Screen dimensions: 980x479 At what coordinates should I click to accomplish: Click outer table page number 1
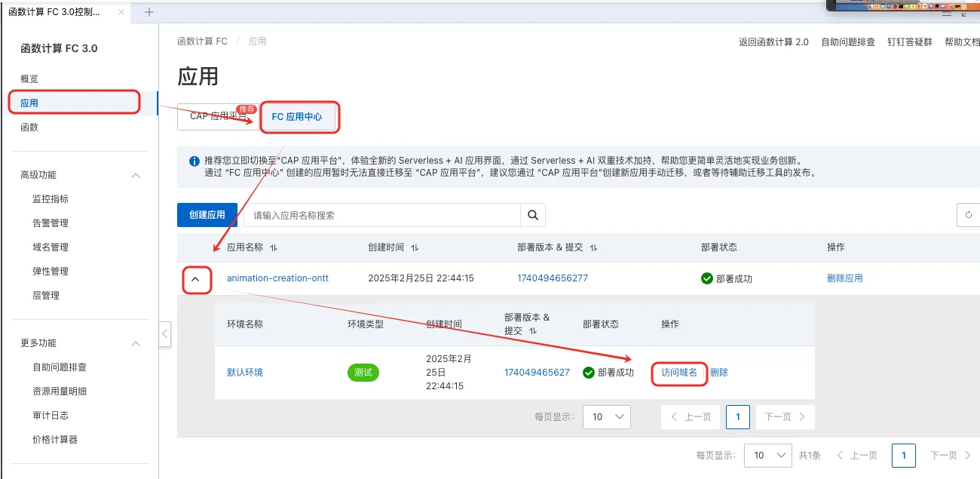903,456
